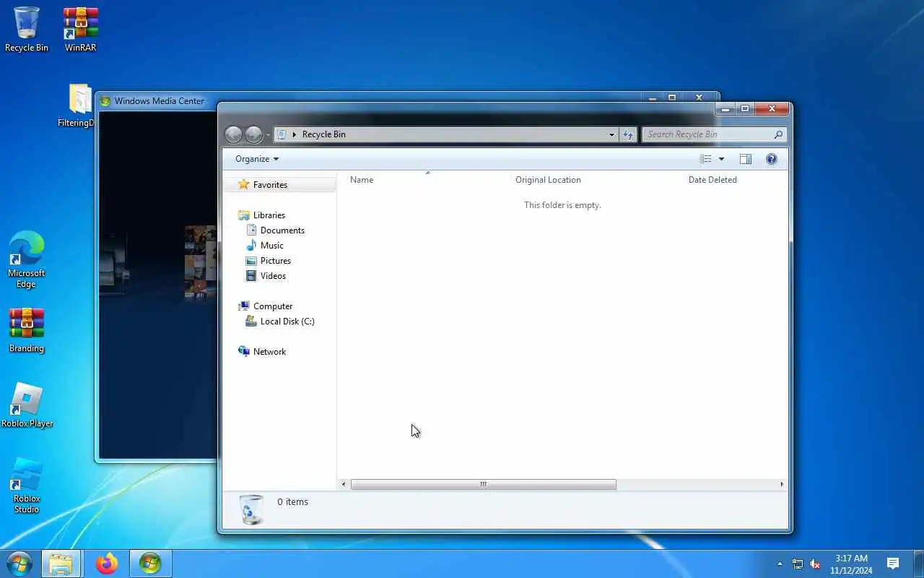924x578 pixels.
Task: Click the media thumbnails in Windows Media Center
Action: point(200,263)
